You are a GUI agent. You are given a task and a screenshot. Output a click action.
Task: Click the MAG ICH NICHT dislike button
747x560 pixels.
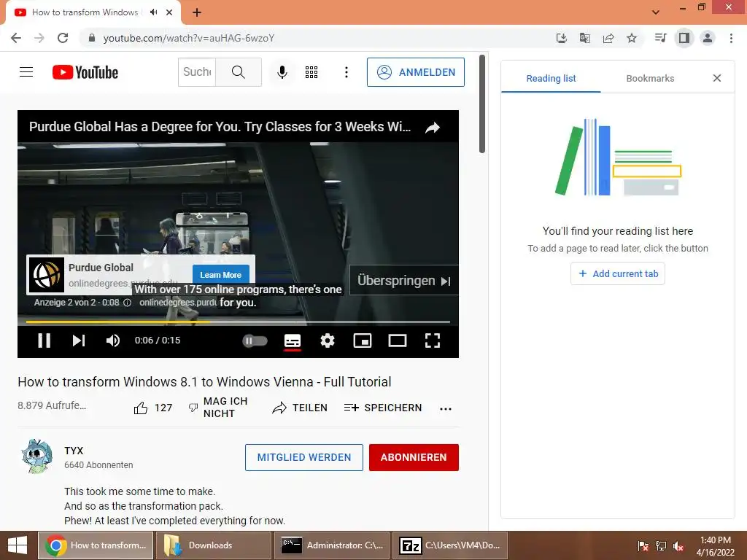click(219, 408)
